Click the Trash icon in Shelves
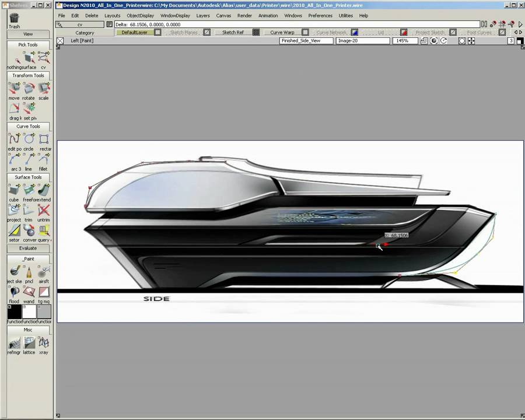The image size is (525, 420). point(14,18)
